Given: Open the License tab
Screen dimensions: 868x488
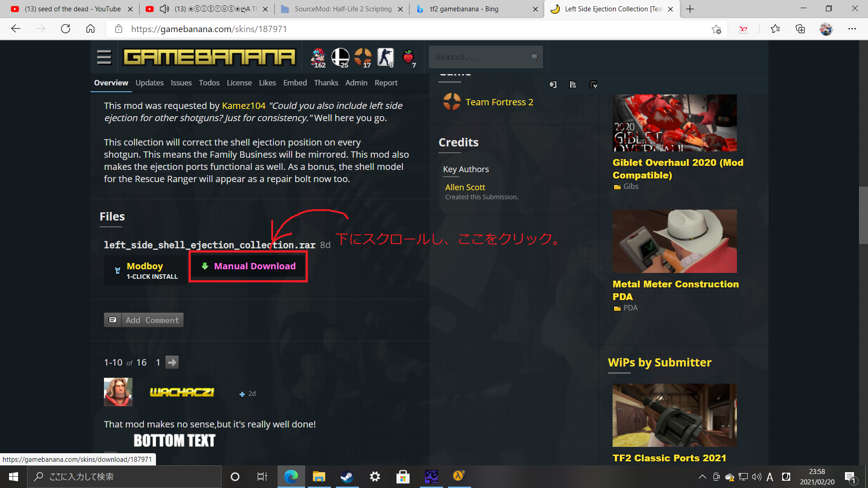Looking at the screenshot, I should pyautogui.click(x=239, y=83).
